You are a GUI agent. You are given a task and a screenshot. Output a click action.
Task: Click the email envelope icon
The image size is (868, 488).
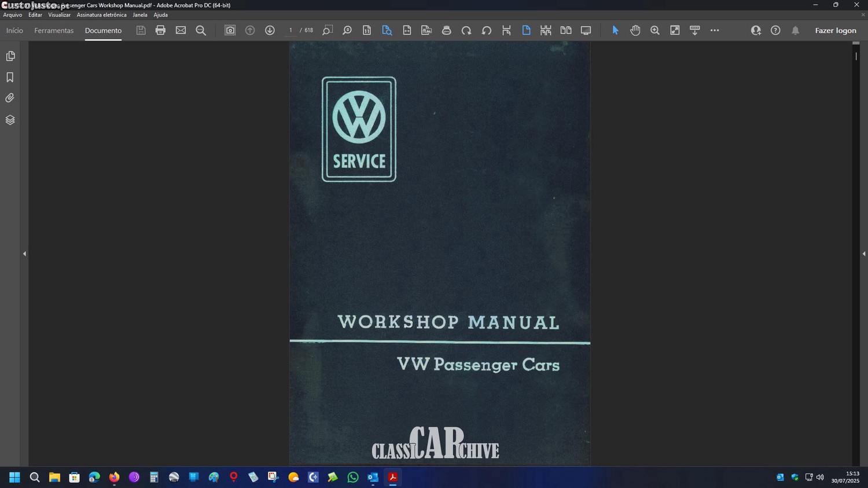click(181, 30)
